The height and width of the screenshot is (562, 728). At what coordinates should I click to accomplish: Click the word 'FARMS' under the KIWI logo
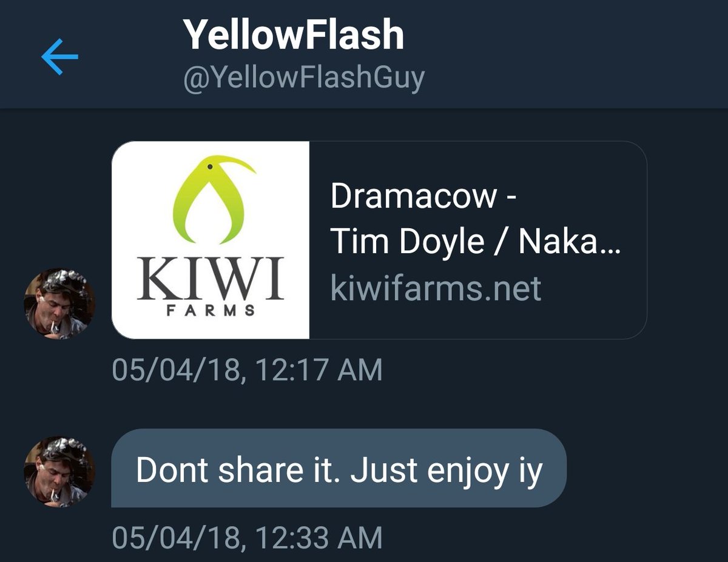point(211,311)
